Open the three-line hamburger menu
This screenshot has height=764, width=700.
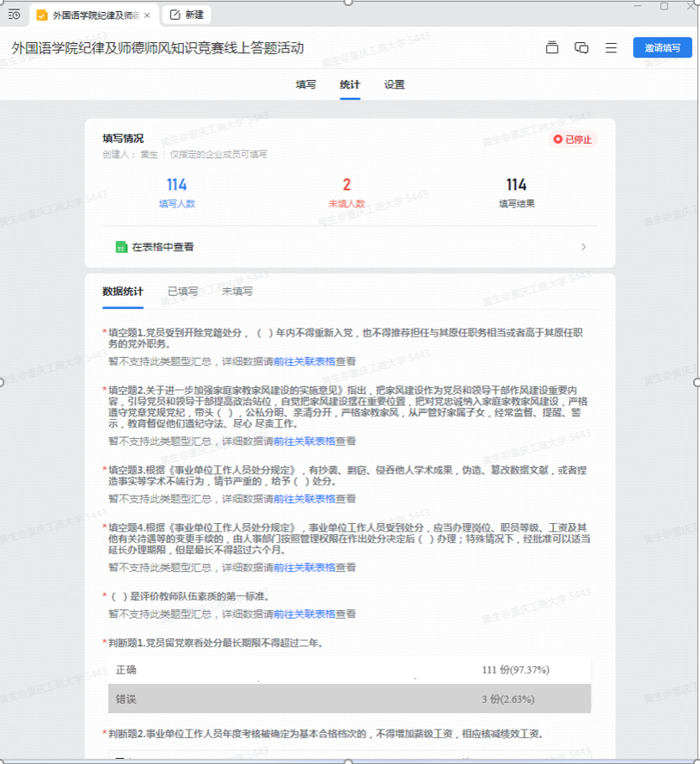tap(611, 48)
